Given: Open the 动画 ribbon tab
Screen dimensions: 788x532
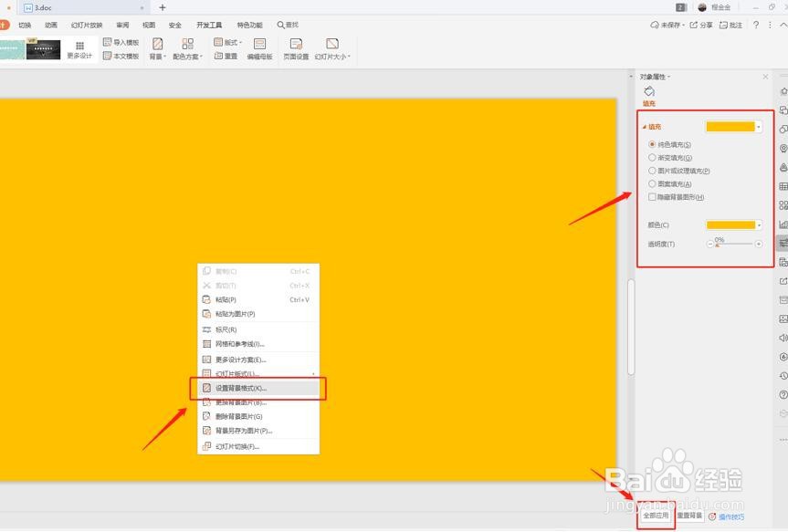Looking at the screenshot, I should 51,25.
